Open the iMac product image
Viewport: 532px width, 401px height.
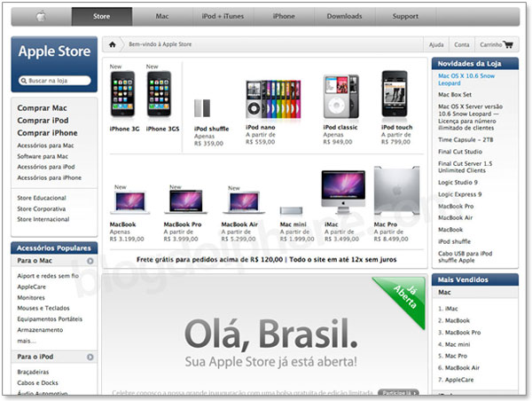point(343,193)
